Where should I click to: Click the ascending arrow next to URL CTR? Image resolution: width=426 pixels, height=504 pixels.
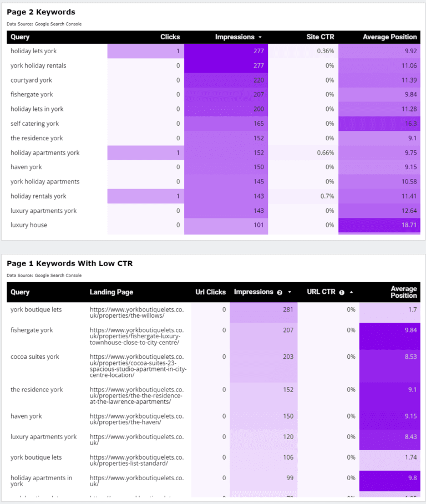(x=352, y=292)
